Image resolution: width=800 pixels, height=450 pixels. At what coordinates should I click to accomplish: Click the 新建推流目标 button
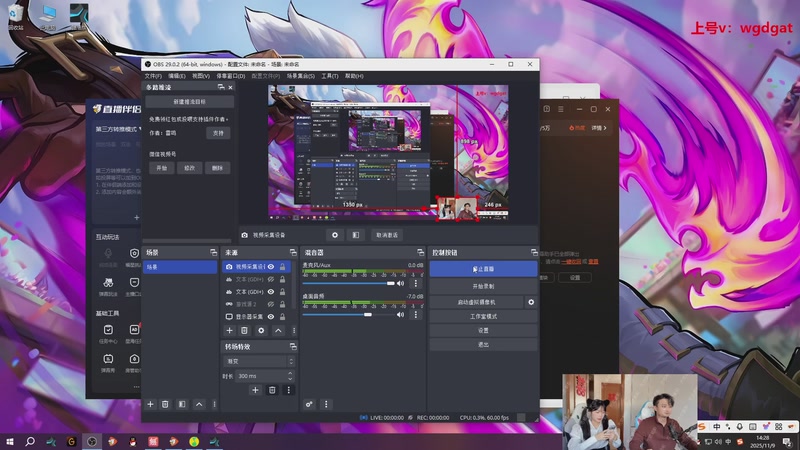pyautogui.click(x=190, y=102)
